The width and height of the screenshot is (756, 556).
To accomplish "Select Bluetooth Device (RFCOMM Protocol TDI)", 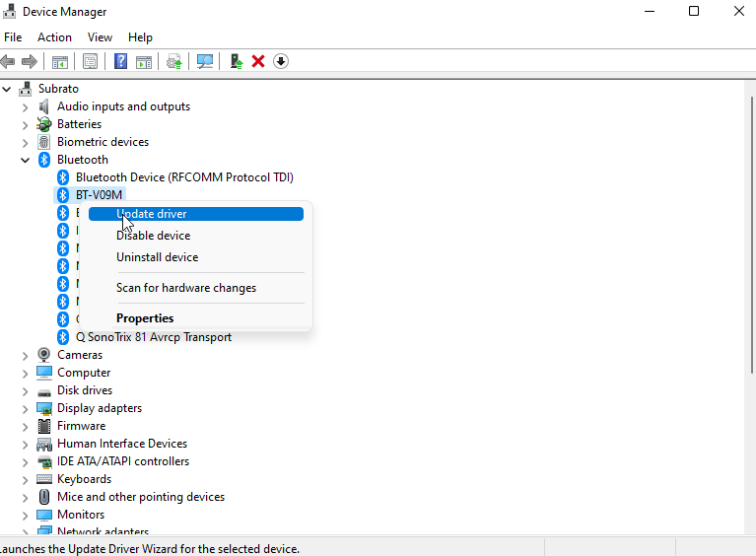I will click(x=184, y=177).
